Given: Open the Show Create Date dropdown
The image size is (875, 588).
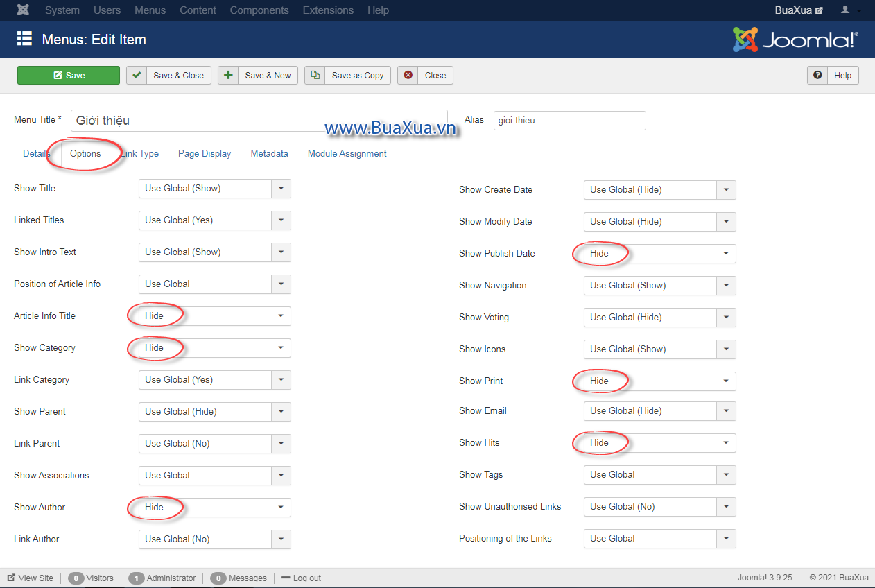Looking at the screenshot, I should [x=660, y=190].
